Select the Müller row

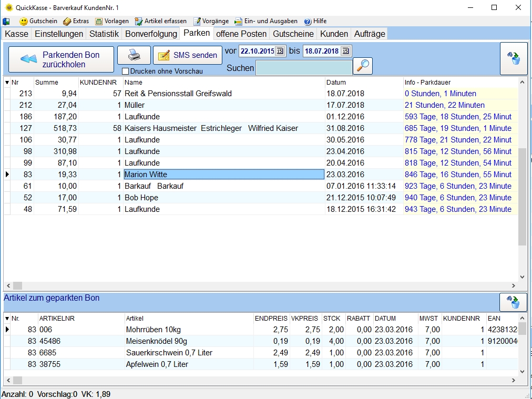point(261,105)
